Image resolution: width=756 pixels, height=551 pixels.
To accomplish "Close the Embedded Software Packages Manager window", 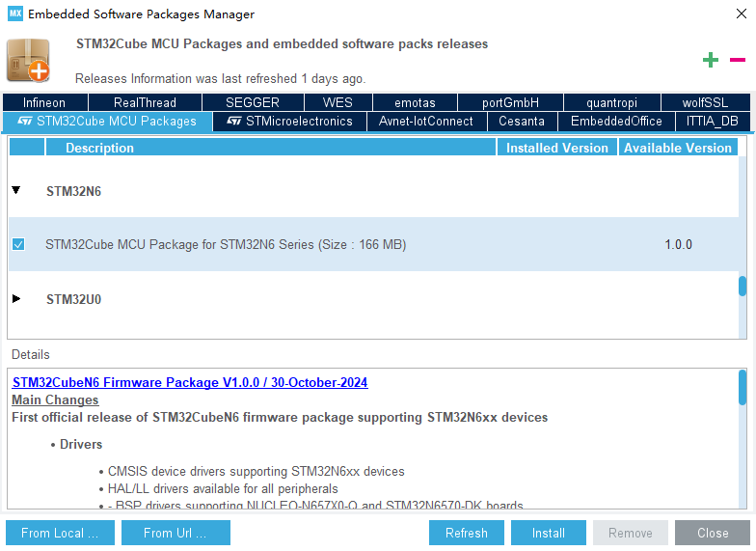I will tap(741, 14).
